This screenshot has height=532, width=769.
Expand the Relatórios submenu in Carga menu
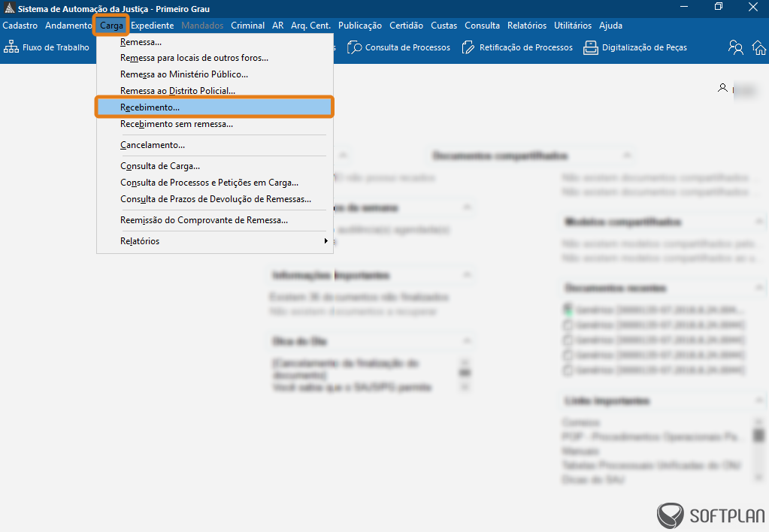(215, 241)
